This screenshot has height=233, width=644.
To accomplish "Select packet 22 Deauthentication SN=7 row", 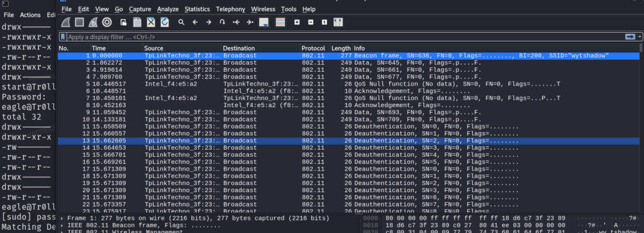I will point(348,204).
